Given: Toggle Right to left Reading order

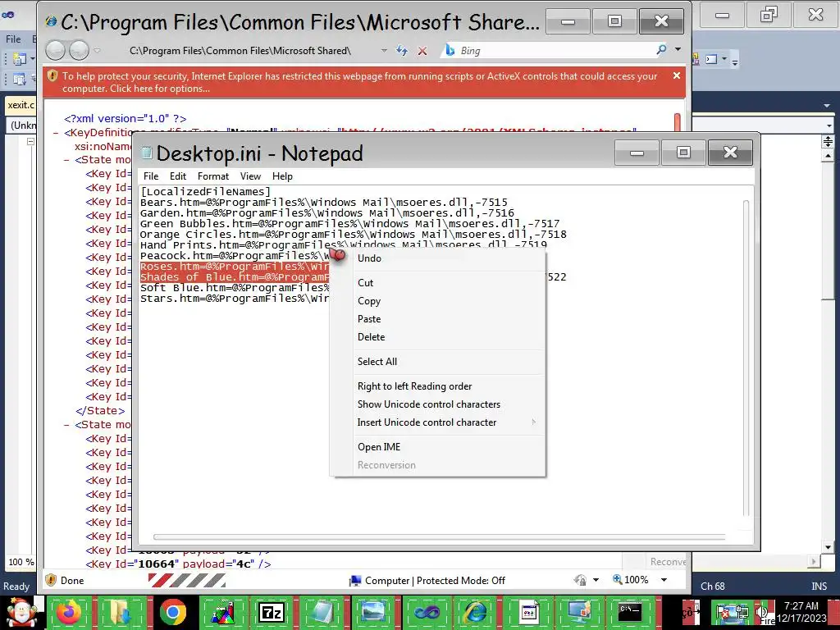Looking at the screenshot, I should pos(438,386).
